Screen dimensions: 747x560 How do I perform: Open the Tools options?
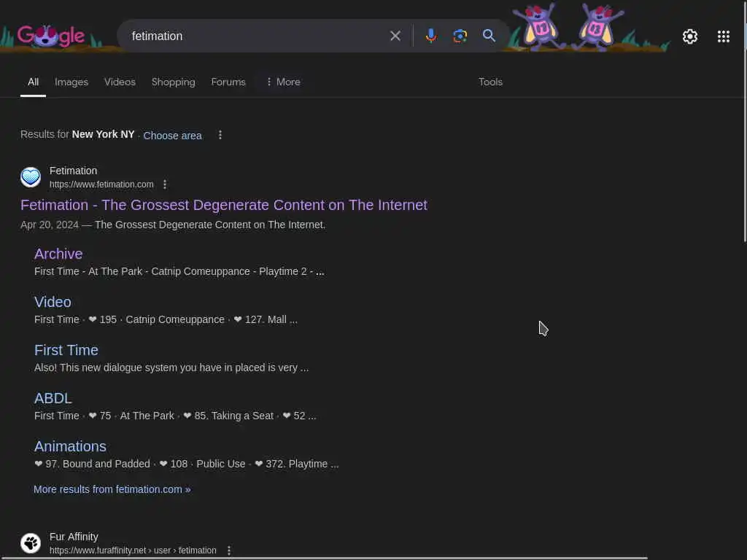(x=490, y=82)
